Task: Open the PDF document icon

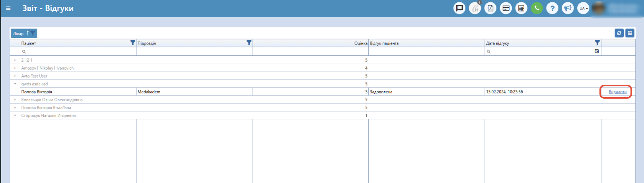Action: click(x=490, y=8)
